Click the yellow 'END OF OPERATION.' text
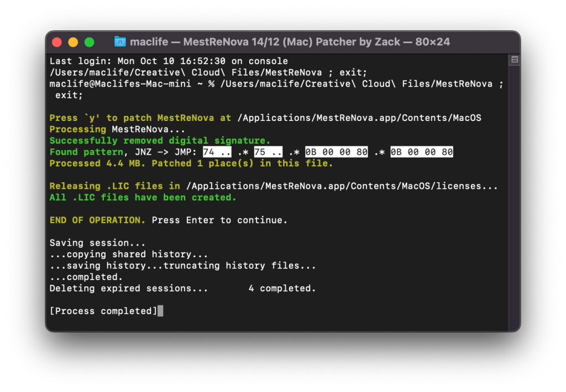This screenshot has width=566, height=392. pyautogui.click(x=98, y=220)
